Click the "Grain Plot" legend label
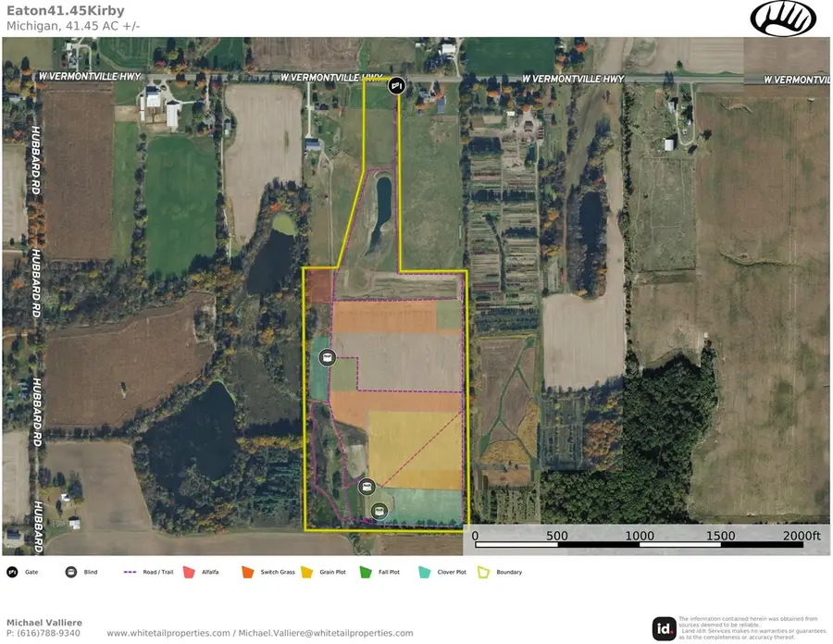Screen dimensions: 833x644 click(x=333, y=572)
